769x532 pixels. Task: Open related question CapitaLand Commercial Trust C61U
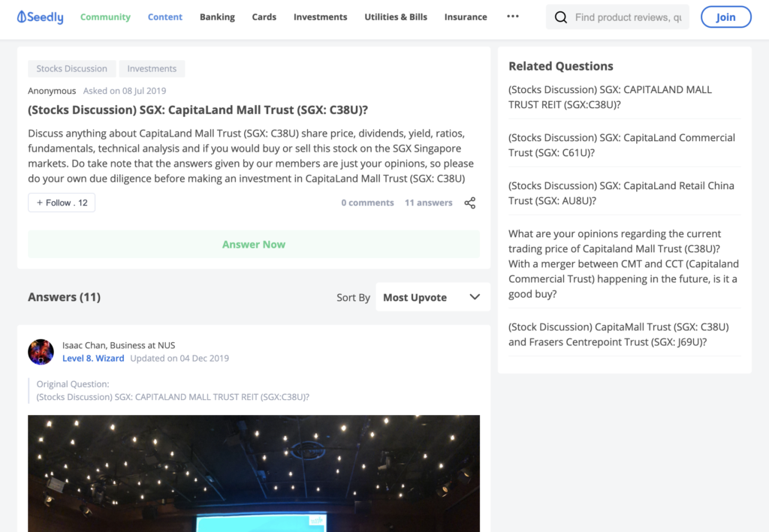pyautogui.click(x=622, y=145)
